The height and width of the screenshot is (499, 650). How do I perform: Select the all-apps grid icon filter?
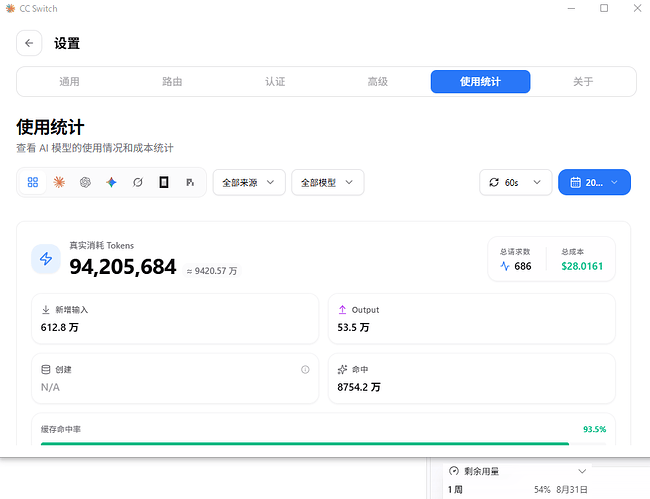[x=33, y=182]
